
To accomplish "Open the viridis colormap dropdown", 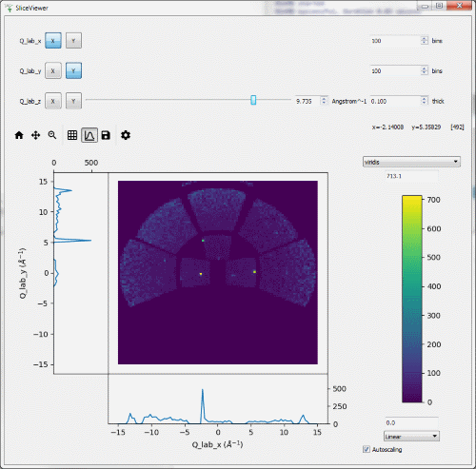I will click(x=411, y=162).
